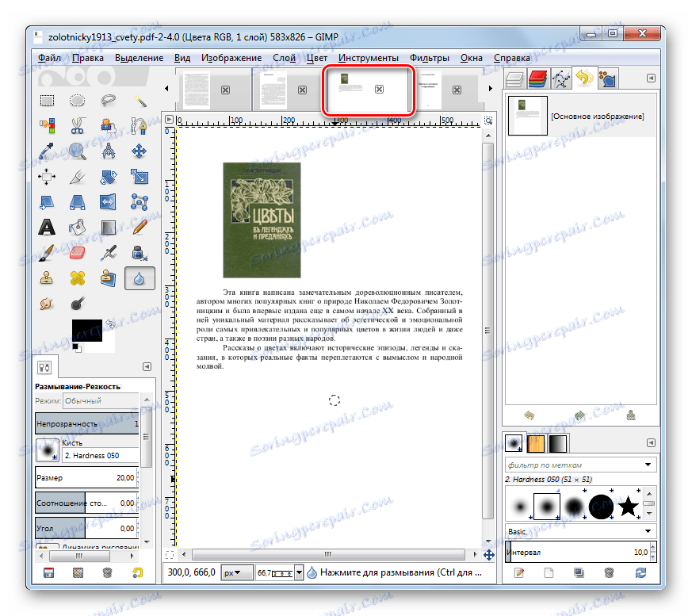The width and height of the screenshot is (692, 616).
Task: Switch to the Paths dock tab
Action: click(x=561, y=80)
